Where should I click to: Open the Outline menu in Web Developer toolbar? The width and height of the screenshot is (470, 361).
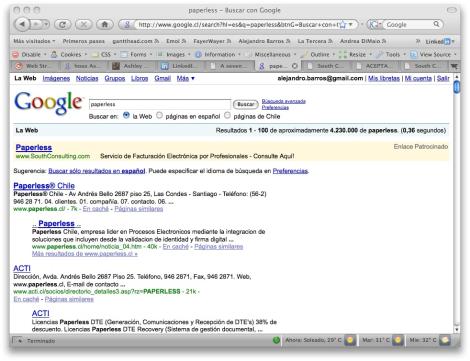click(318, 54)
